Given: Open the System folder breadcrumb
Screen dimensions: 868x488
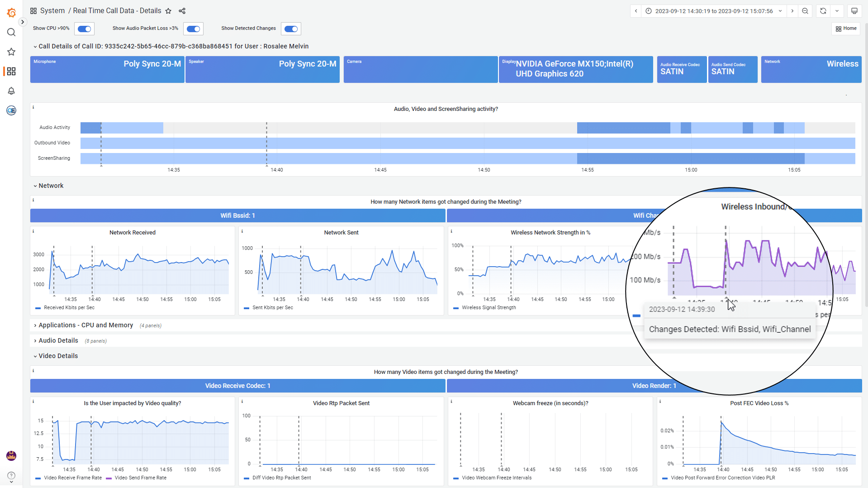Looking at the screenshot, I should click(x=52, y=11).
